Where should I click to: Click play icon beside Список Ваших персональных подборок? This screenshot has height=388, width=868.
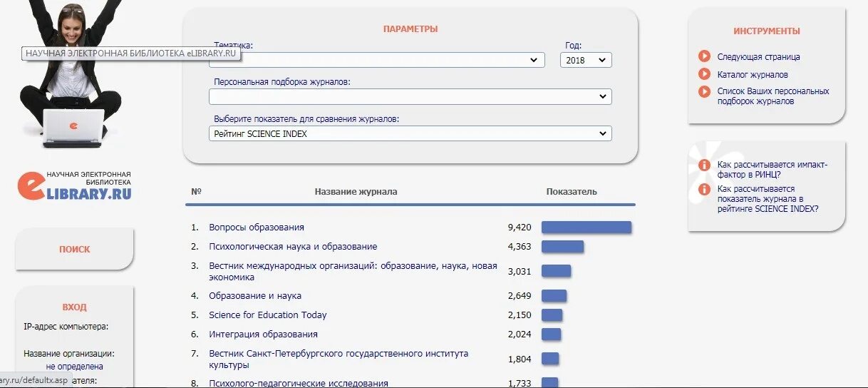tap(704, 91)
